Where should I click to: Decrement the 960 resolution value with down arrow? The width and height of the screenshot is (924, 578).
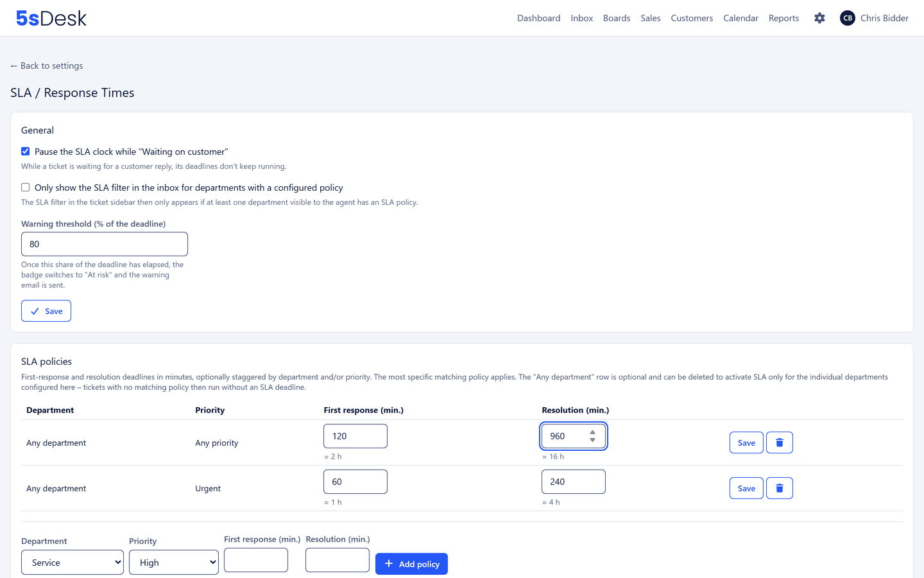click(x=592, y=440)
